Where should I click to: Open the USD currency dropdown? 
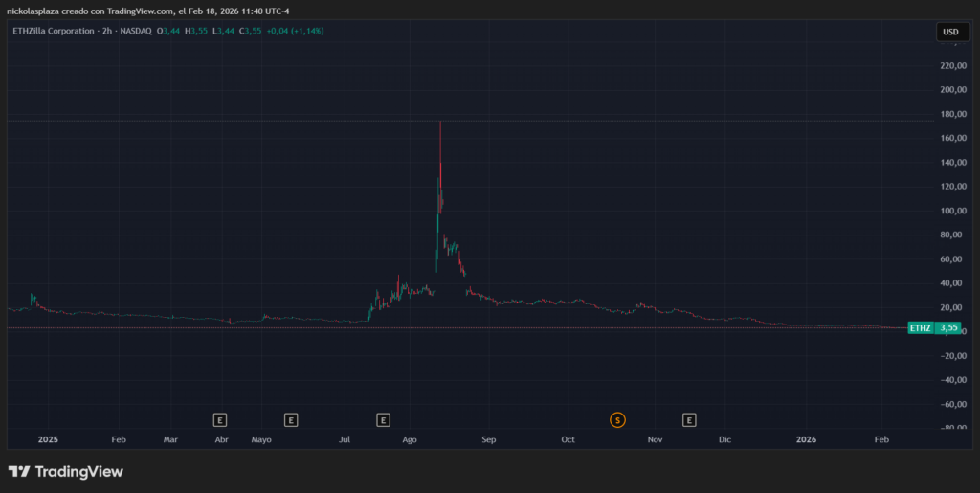coord(950,32)
